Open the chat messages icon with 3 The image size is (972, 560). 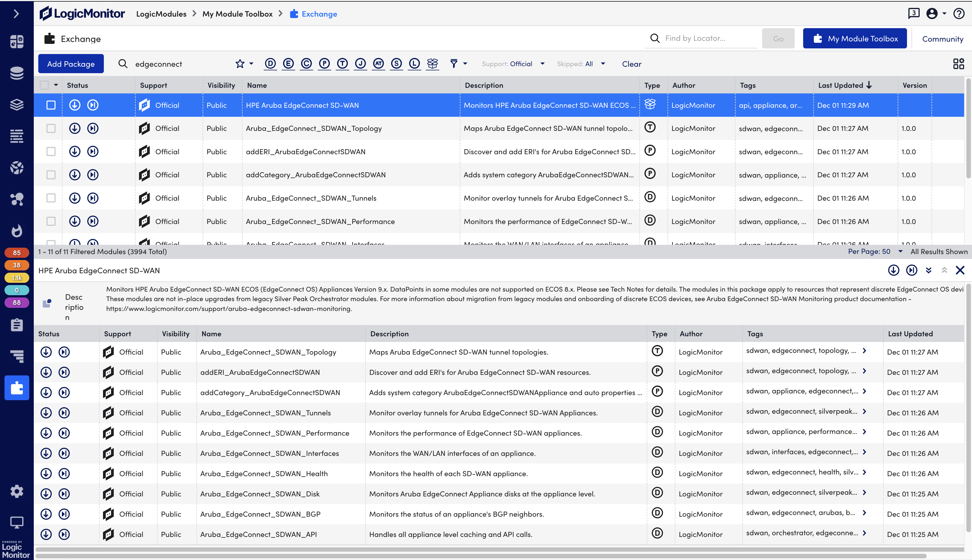pyautogui.click(x=913, y=14)
